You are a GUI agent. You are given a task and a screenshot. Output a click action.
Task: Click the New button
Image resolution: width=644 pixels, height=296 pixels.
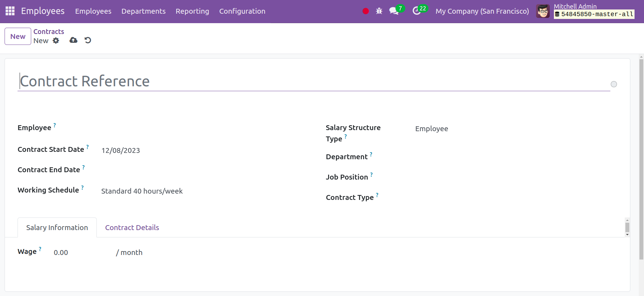18,36
